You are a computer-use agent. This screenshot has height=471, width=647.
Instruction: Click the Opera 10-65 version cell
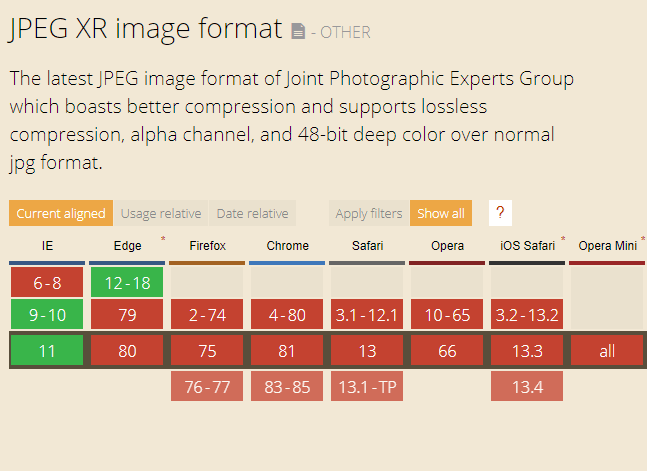447,316
